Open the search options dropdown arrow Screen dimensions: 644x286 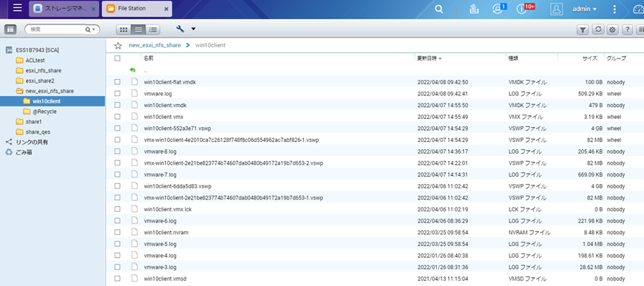pos(94,30)
